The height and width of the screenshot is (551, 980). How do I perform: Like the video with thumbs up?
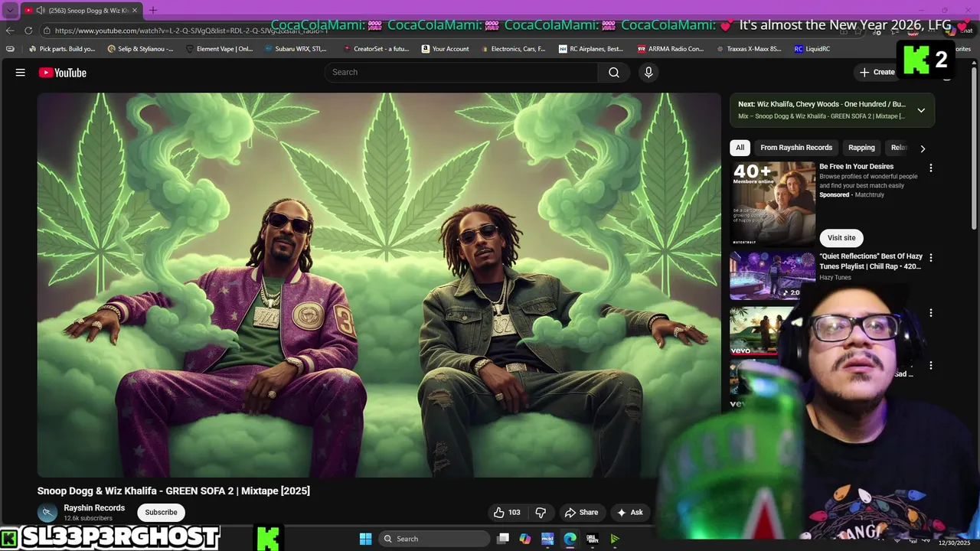coord(507,512)
